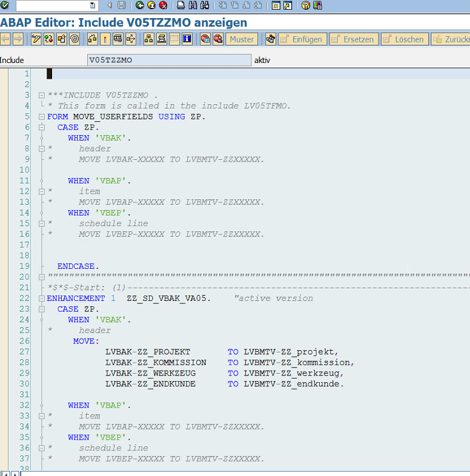
Task: Click the Create Shortcut icon
Action: coord(288,5)
